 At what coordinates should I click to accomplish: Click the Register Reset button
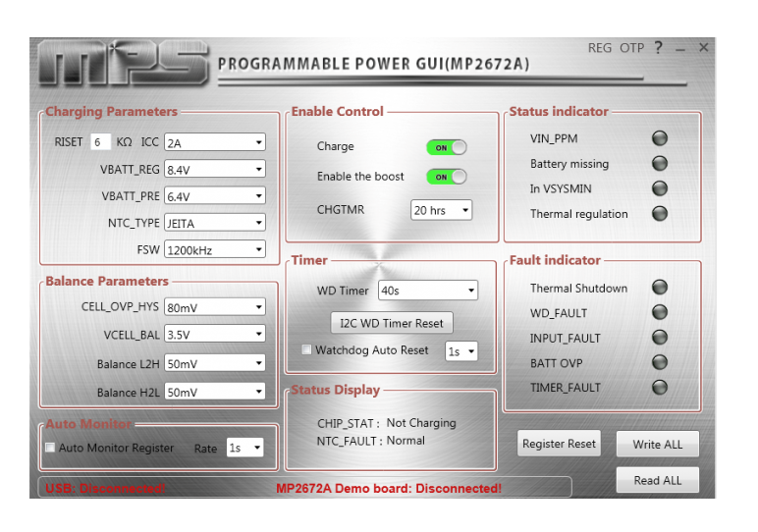tap(559, 443)
